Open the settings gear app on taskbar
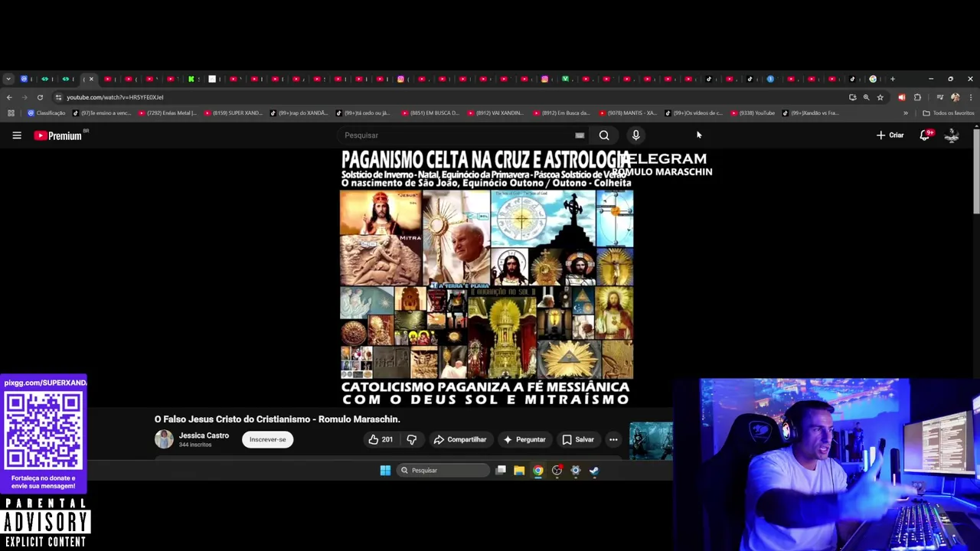 coord(576,471)
